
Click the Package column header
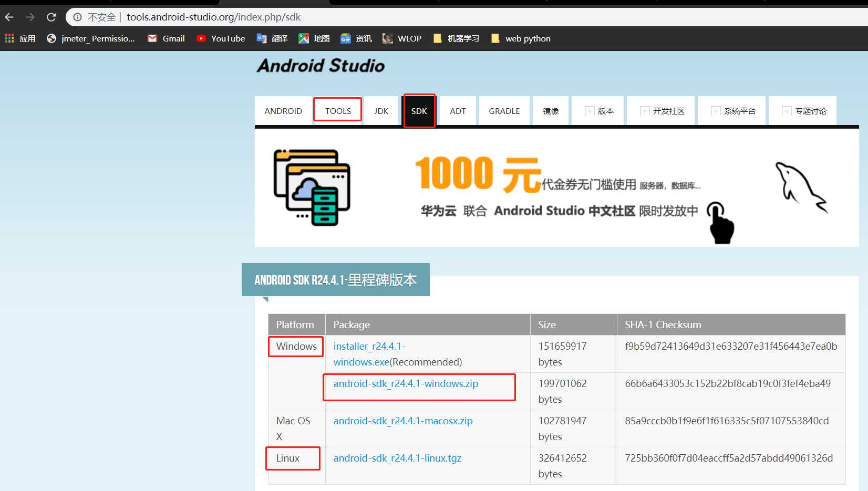coord(428,325)
